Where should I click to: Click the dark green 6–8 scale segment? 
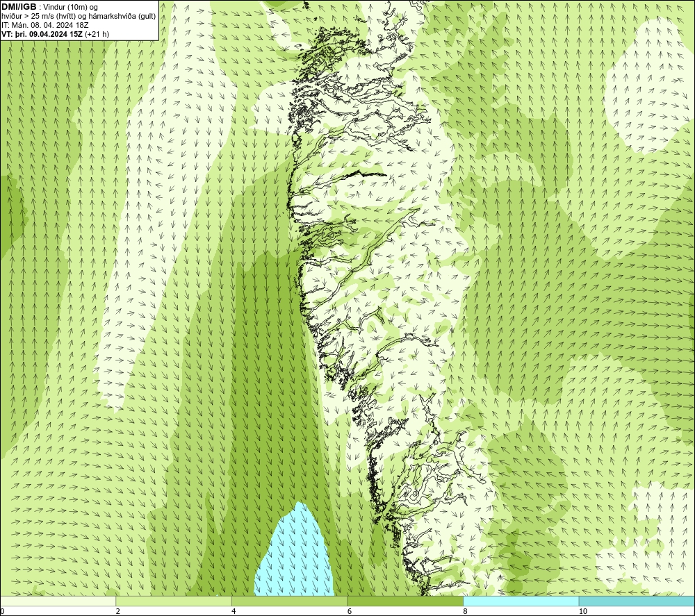[405, 601]
